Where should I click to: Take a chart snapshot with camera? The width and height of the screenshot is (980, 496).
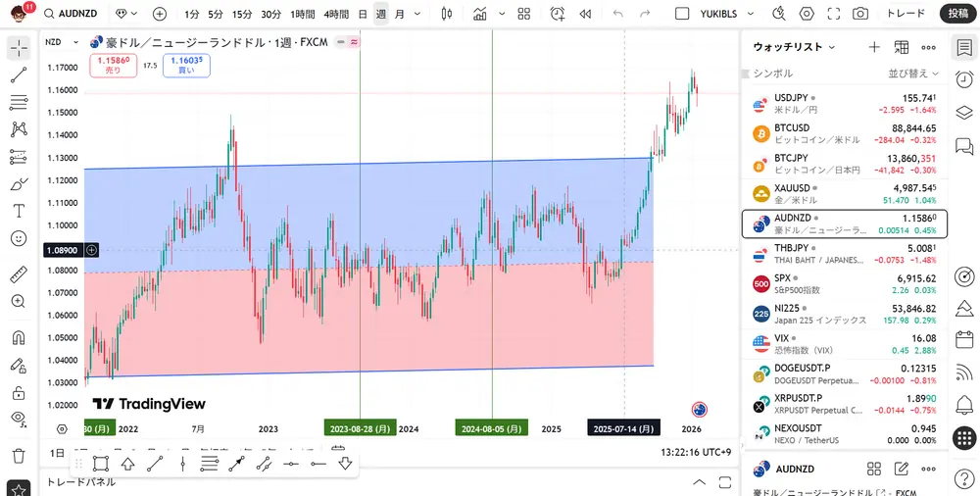coord(860,14)
